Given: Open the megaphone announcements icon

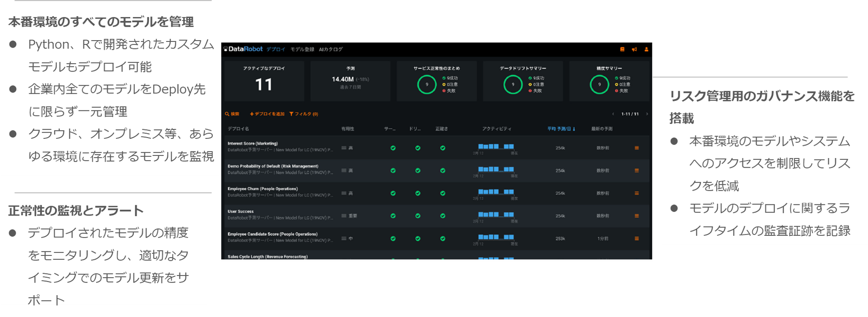Looking at the screenshot, I should pos(634,49).
